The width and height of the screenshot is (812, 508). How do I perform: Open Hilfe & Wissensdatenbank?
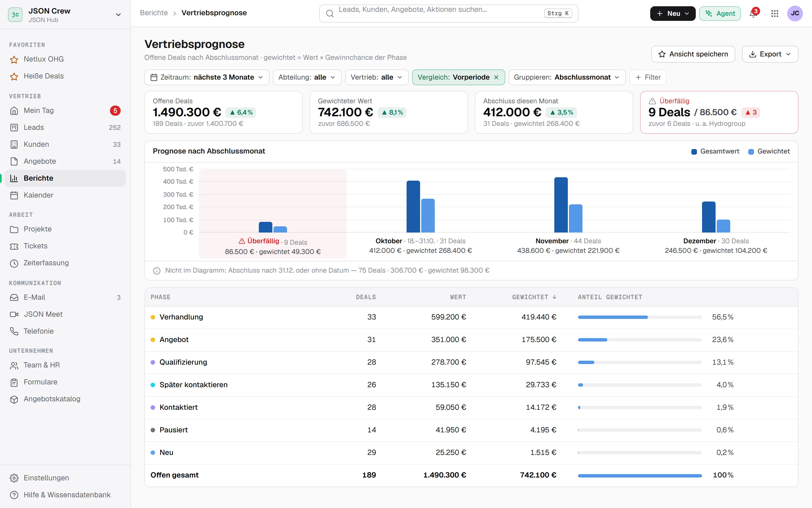pyautogui.click(x=65, y=495)
